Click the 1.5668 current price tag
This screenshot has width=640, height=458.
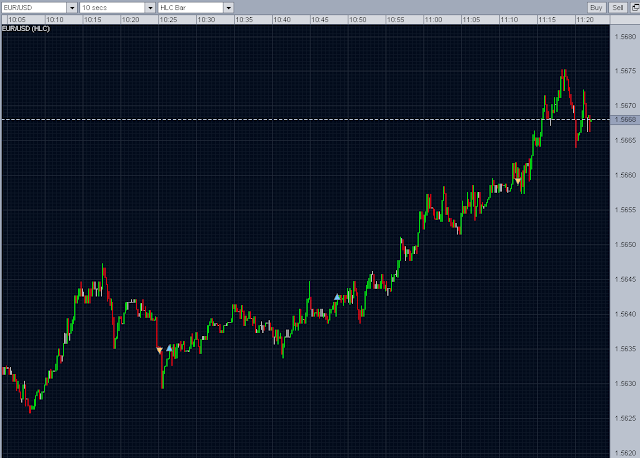625,120
